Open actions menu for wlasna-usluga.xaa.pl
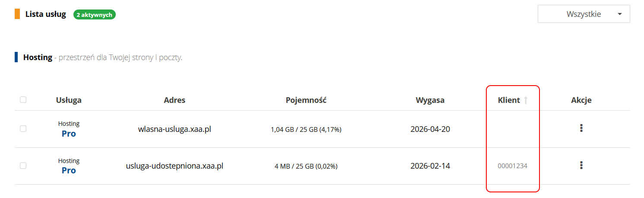The width and height of the screenshot is (644, 198). [581, 128]
